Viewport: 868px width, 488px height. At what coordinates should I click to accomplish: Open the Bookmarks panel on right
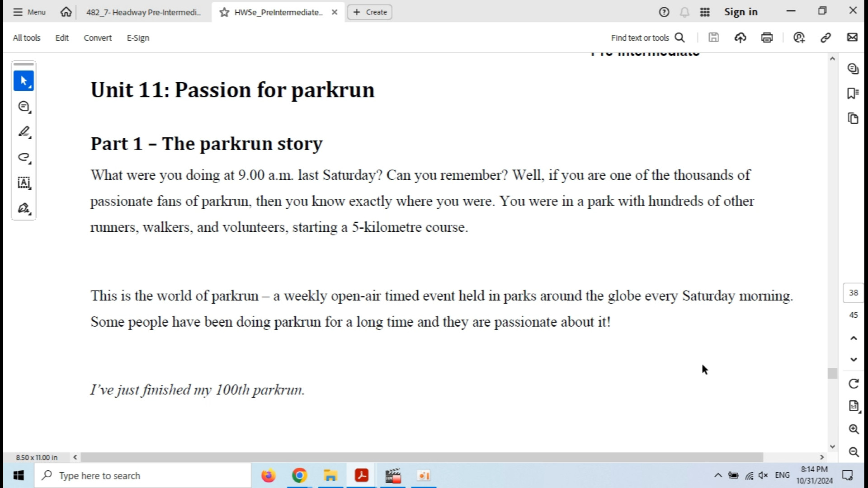coord(853,94)
